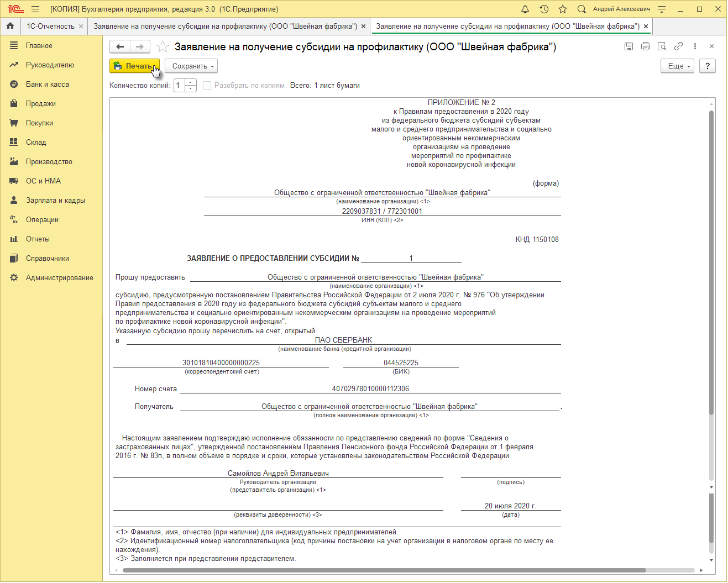Close the 1С-Отчетность tab

(81, 26)
